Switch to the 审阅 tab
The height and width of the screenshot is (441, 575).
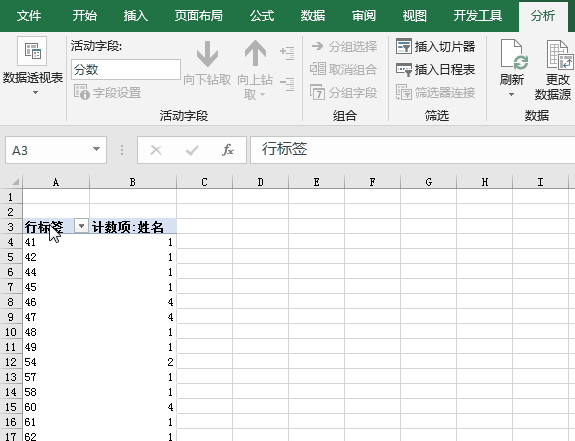coord(364,16)
